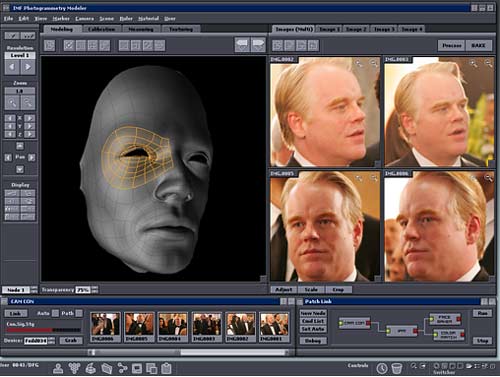
Task: Click the red connection signal strength bar
Action: pyautogui.click(x=44, y=330)
